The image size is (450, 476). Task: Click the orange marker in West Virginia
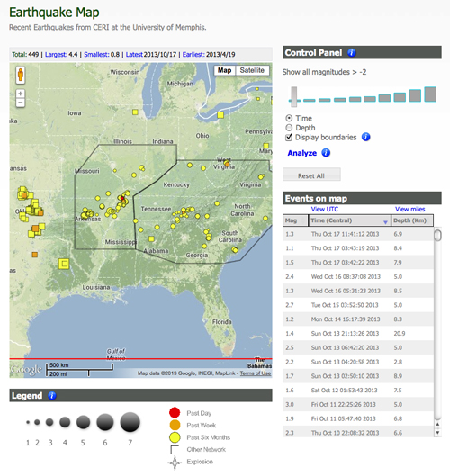227,165
